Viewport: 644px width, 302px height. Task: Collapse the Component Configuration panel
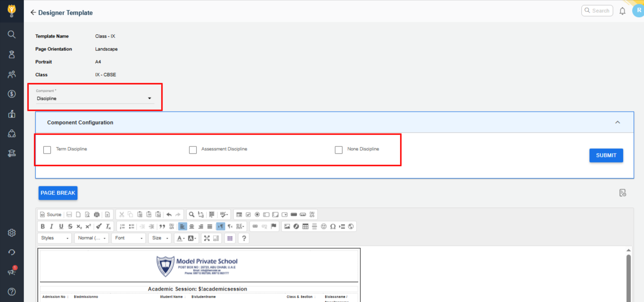click(x=617, y=122)
